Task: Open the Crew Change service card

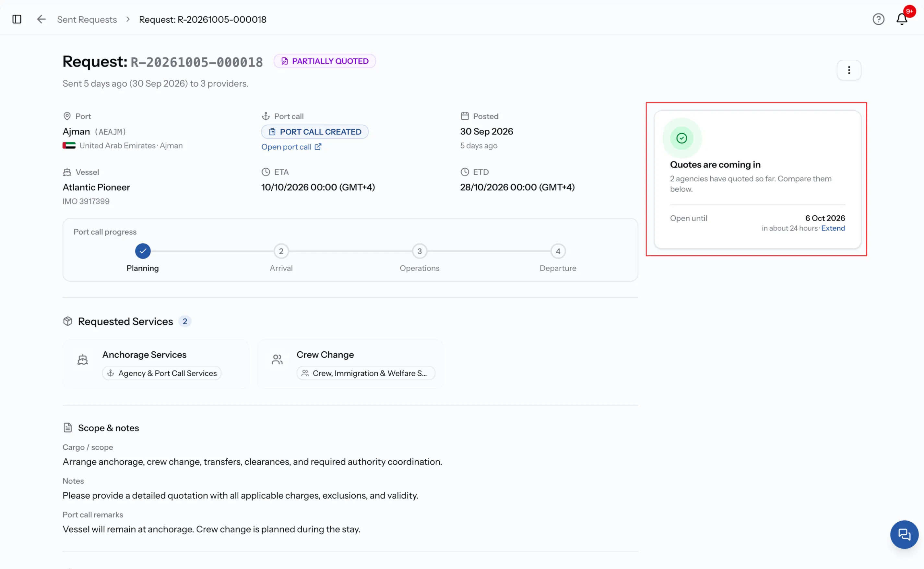Action: point(350,364)
